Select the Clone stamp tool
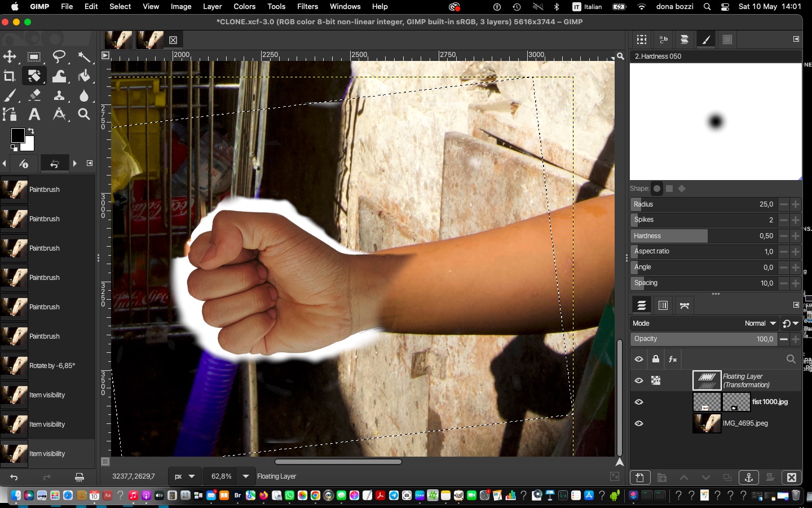The width and height of the screenshot is (812, 508). click(59, 95)
